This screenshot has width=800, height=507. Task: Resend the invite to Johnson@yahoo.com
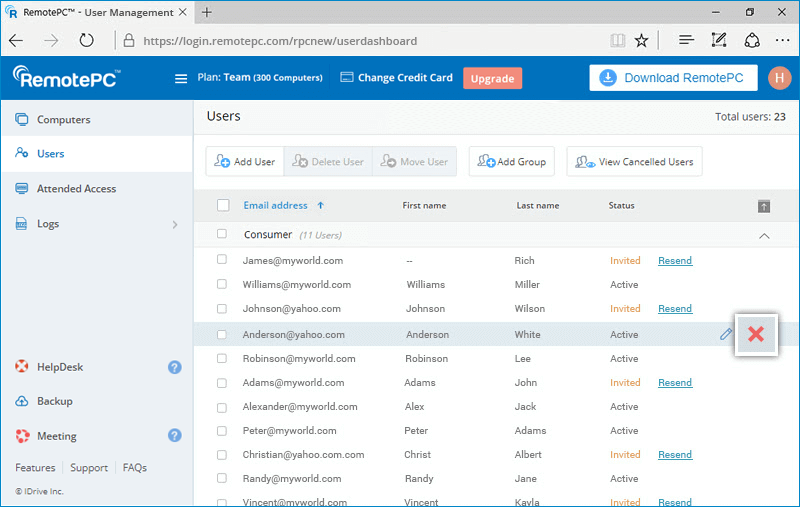pos(675,309)
